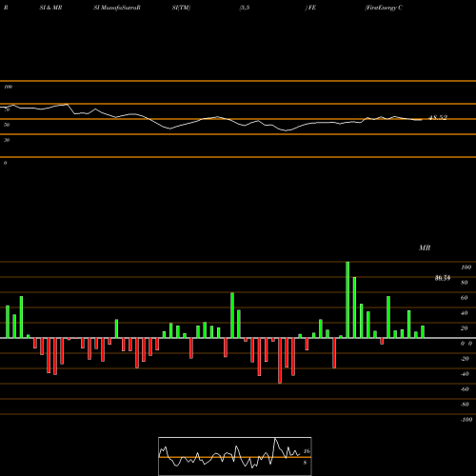
Task: Select the "-80" MR axis label
Action: [x=465, y=405]
